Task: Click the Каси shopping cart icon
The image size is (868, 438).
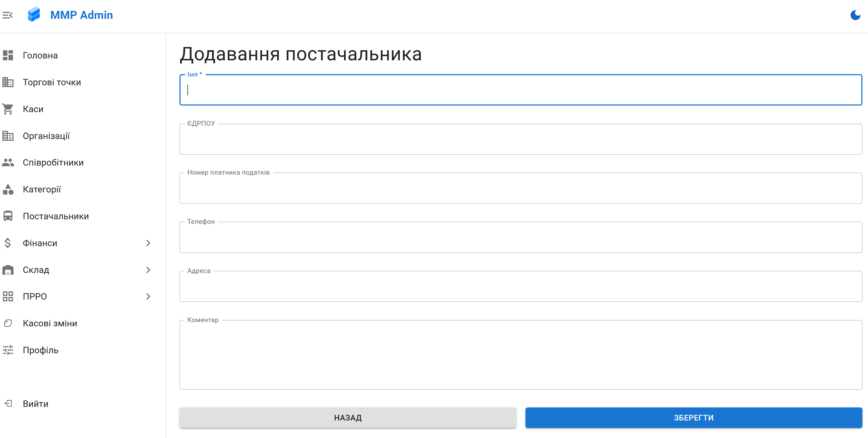Action: (x=8, y=109)
